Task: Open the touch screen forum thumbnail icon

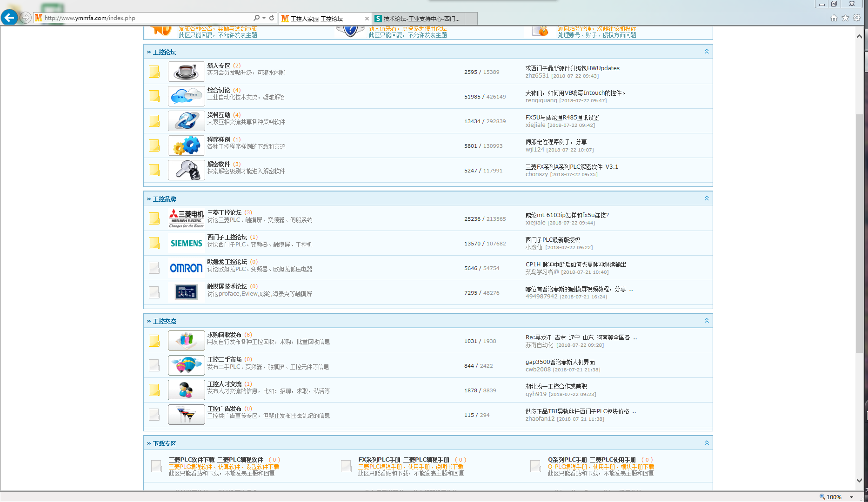Action: 186,292
